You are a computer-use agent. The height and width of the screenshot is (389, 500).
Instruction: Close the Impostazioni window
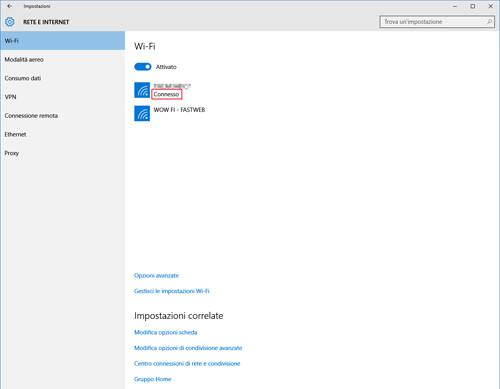(x=491, y=6)
